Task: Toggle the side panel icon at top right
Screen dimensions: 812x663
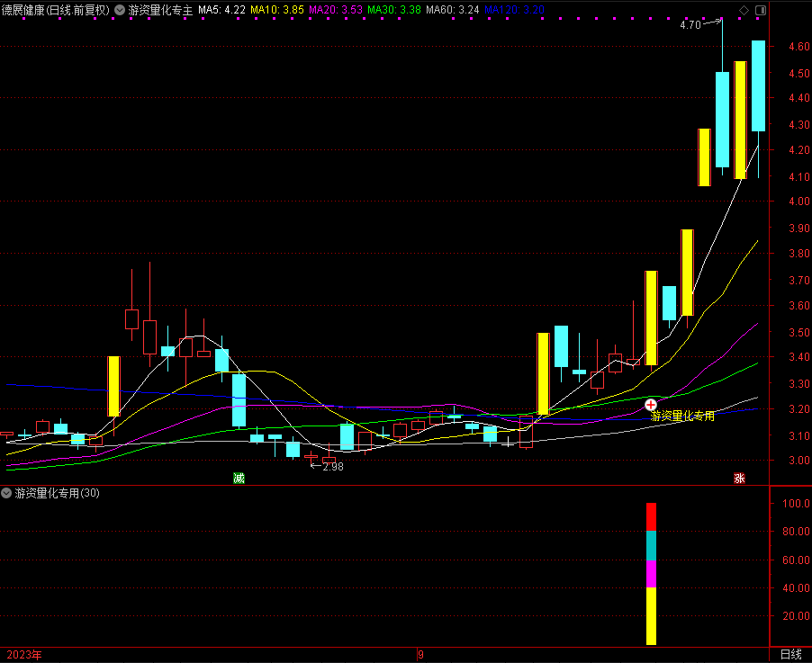Action: (x=761, y=10)
